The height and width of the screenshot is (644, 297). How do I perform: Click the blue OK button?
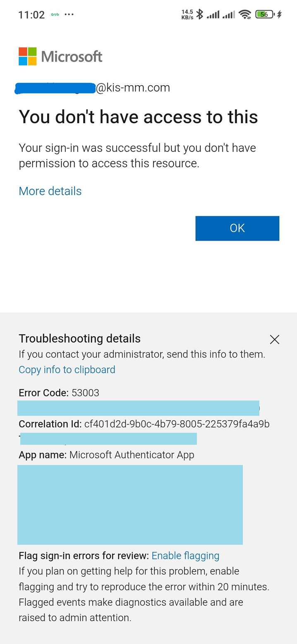[237, 228]
